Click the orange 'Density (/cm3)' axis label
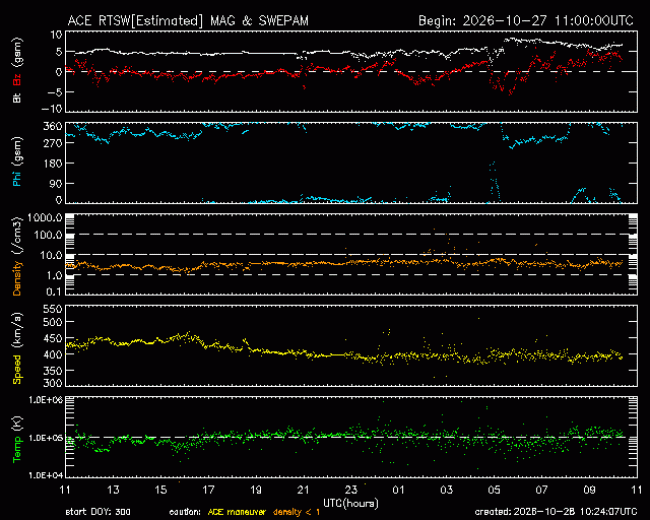The width and height of the screenshot is (650, 520). pyautogui.click(x=17, y=256)
